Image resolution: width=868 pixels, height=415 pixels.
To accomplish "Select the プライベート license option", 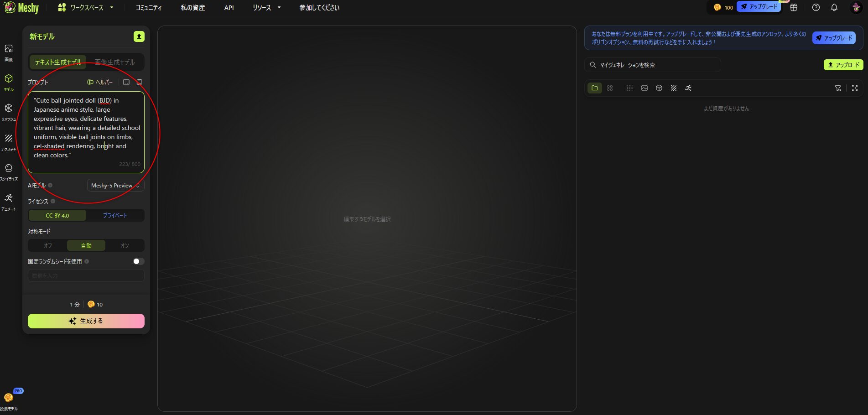I will 115,215.
